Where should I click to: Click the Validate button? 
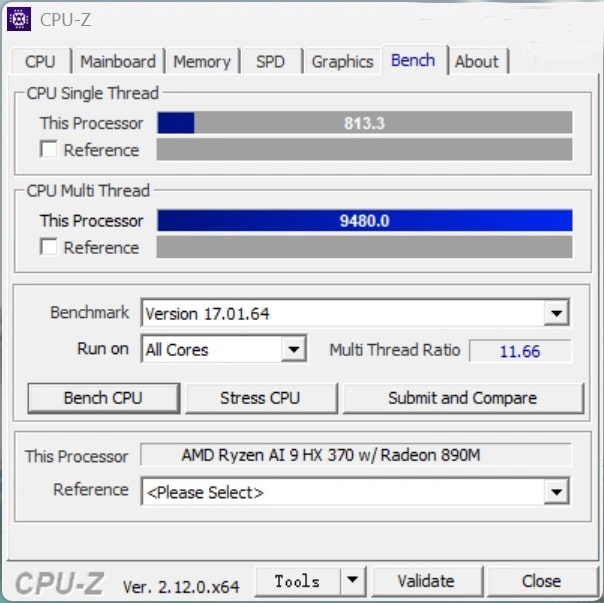coord(425,581)
